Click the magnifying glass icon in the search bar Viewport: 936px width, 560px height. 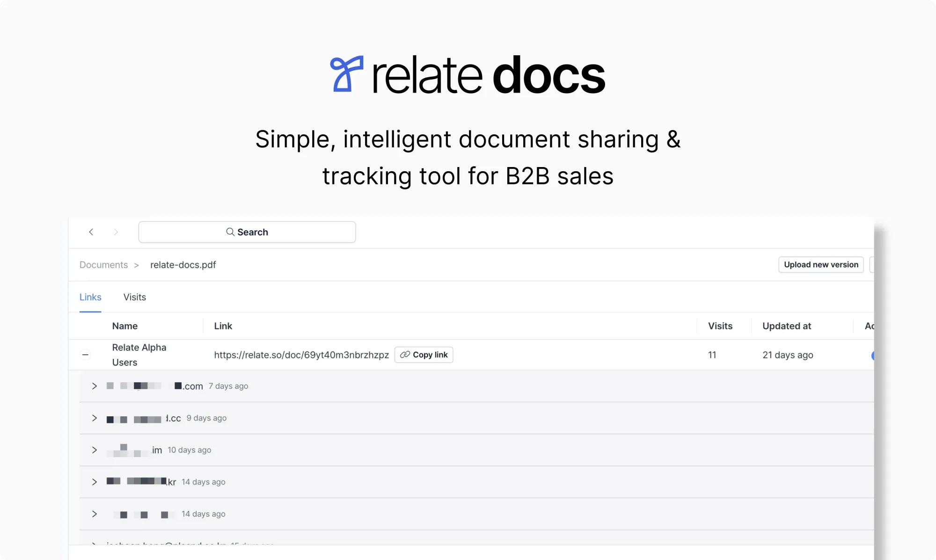(x=230, y=232)
